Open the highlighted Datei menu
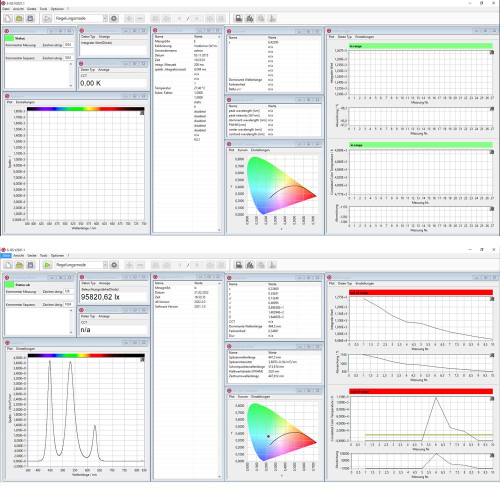Viewport: 500px width, 490px height. 6,255
